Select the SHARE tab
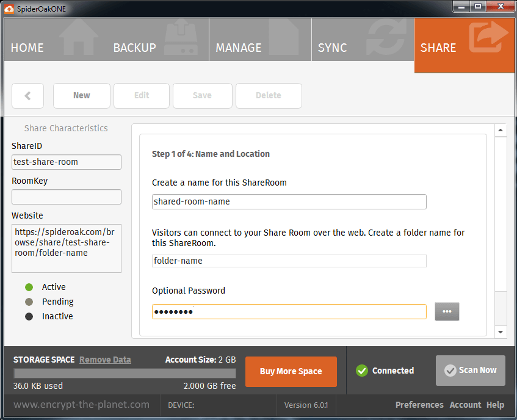517x420 pixels. pos(465,46)
